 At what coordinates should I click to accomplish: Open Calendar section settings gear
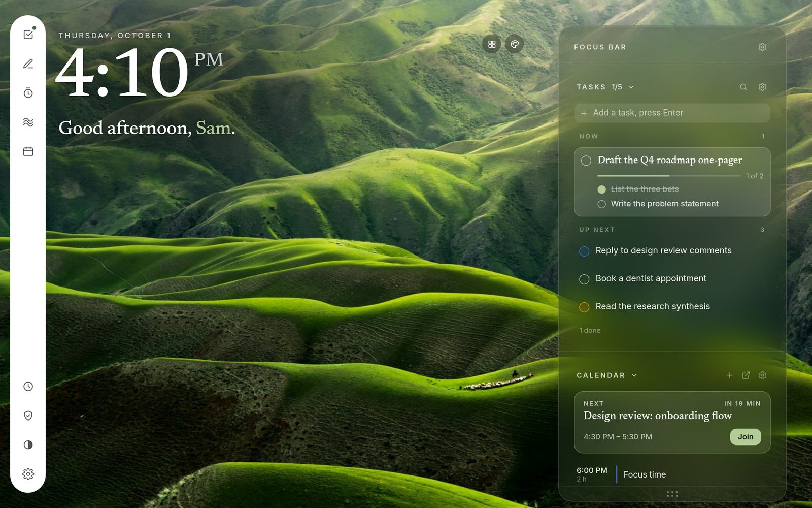tap(762, 375)
